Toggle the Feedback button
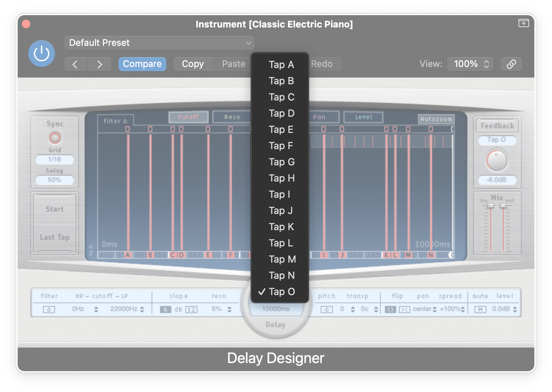This screenshot has width=552, height=392. tap(497, 126)
